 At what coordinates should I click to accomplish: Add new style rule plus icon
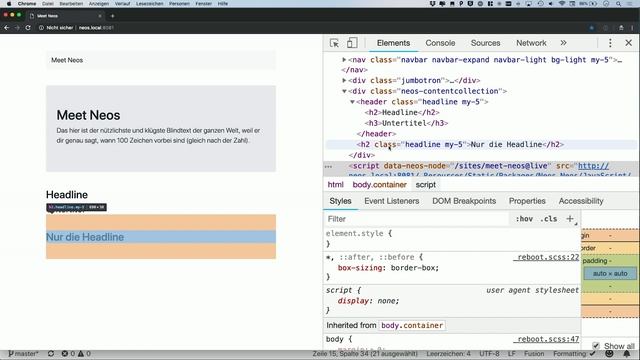[570, 219]
